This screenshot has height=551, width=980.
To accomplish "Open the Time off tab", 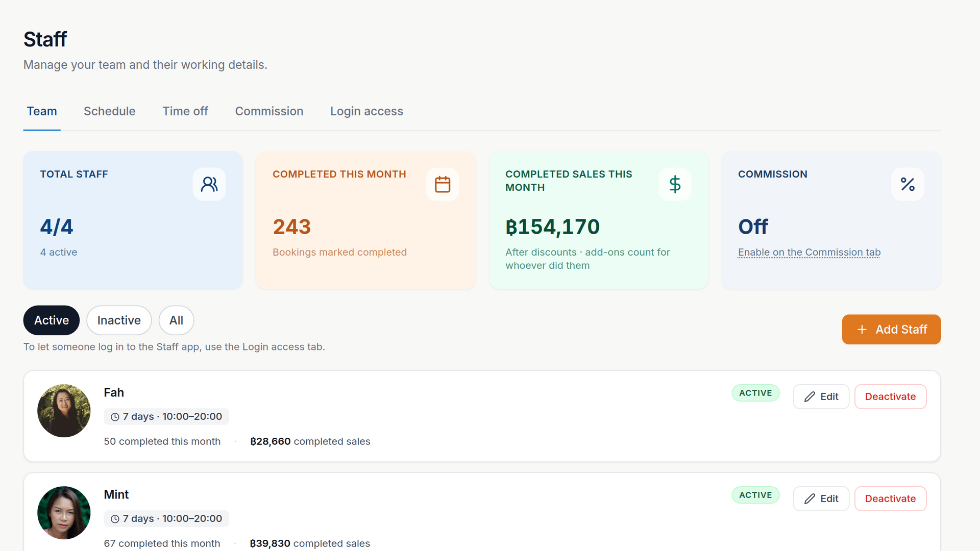I will (185, 111).
